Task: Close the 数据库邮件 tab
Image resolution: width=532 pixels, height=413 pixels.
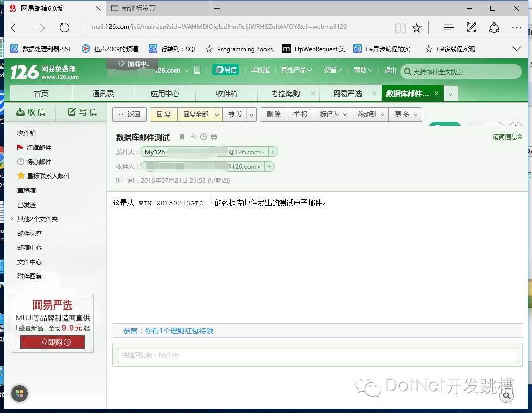Action: (437, 93)
